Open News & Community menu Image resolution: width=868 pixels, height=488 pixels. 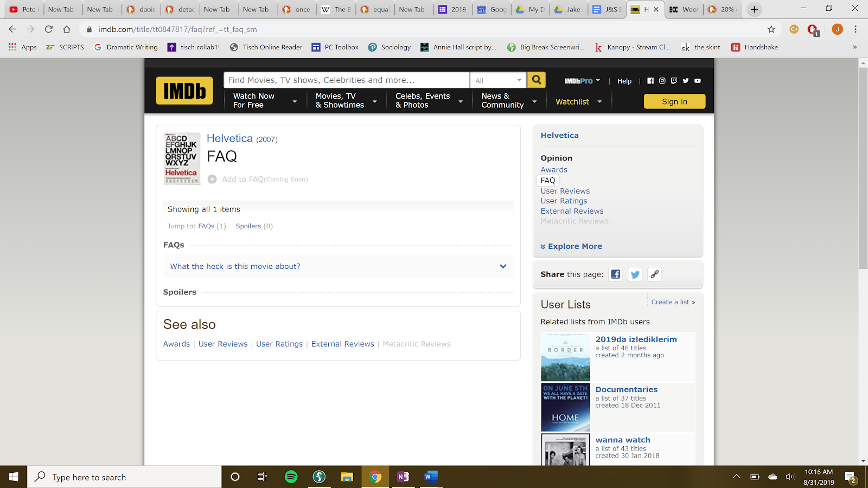pos(509,101)
